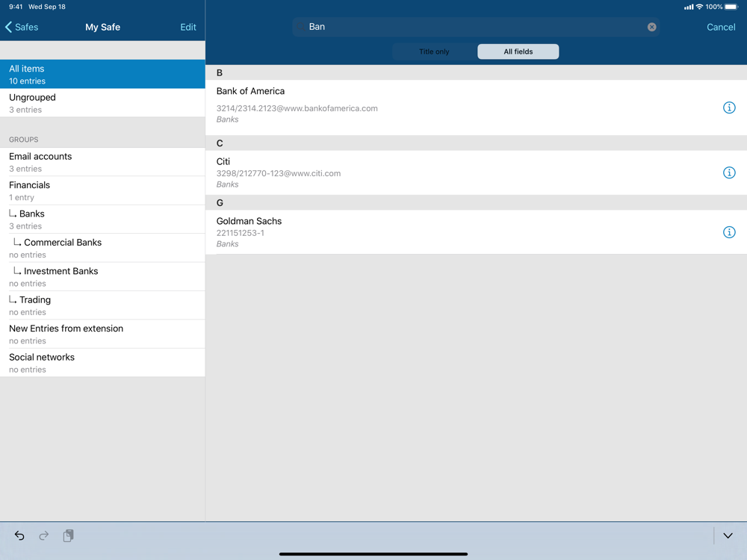Switch search scope to All fields
The image size is (747, 560).
click(518, 52)
